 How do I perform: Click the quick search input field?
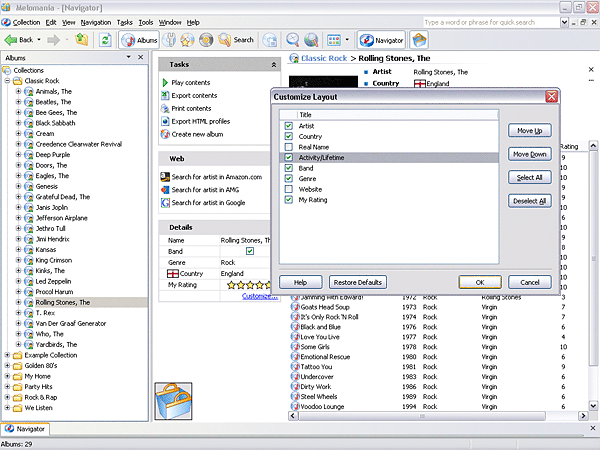491,22
